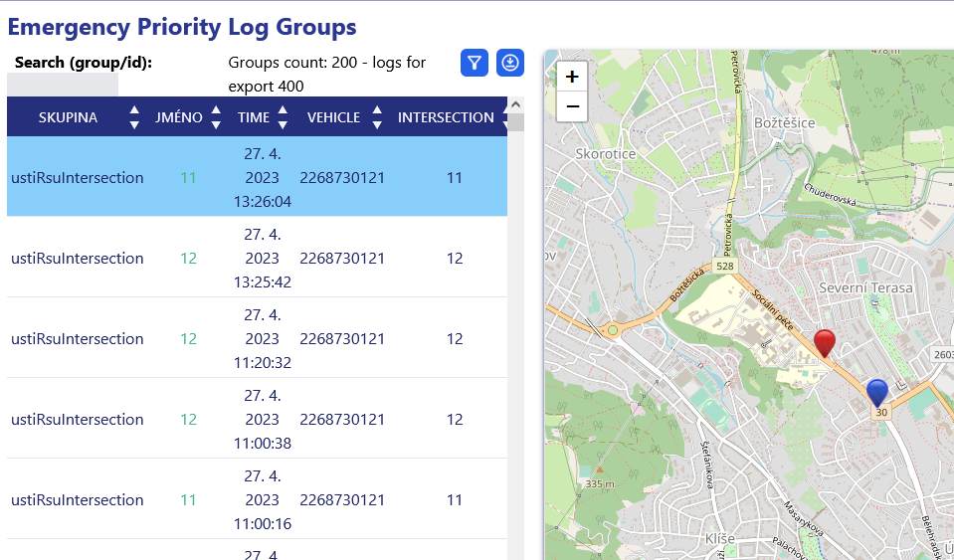Click the table scrollbar up arrow
The height and width of the screenshot is (560, 954).
(516, 104)
